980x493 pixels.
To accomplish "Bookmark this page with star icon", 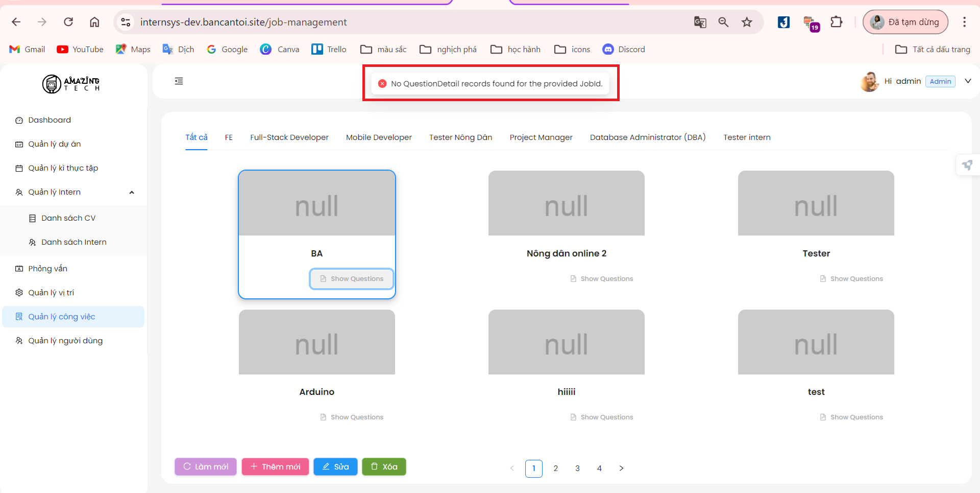I will [x=747, y=22].
